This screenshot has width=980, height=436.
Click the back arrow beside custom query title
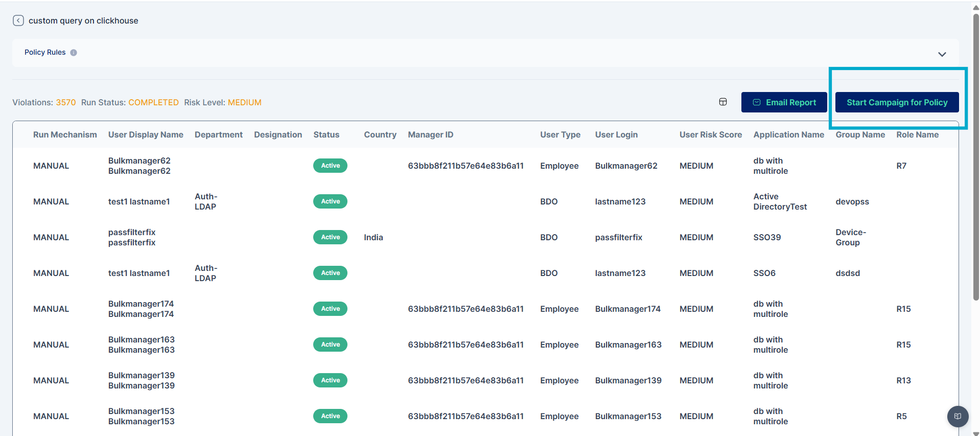(18, 20)
